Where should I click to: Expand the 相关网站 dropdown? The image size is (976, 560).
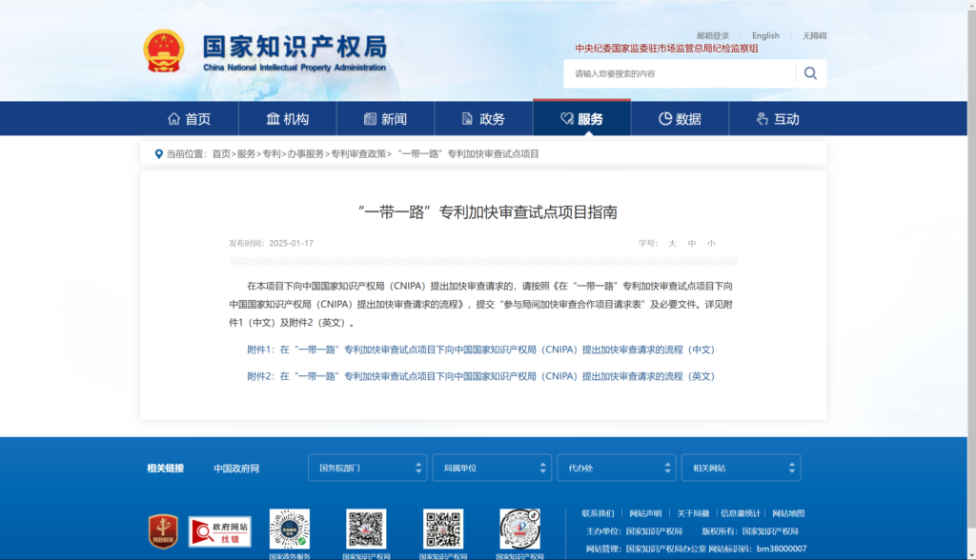coord(741,468)
